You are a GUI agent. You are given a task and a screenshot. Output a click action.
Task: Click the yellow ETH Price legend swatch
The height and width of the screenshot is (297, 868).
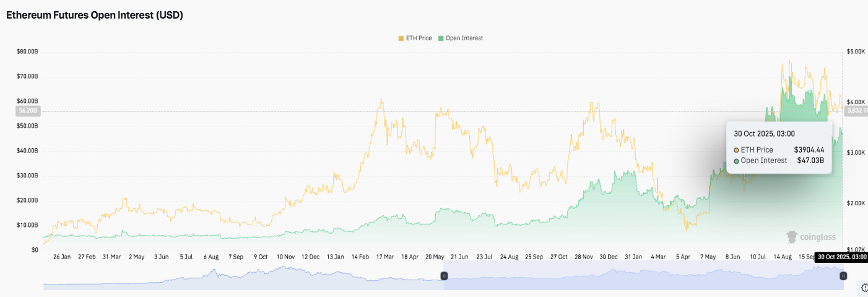pos(401,38)
